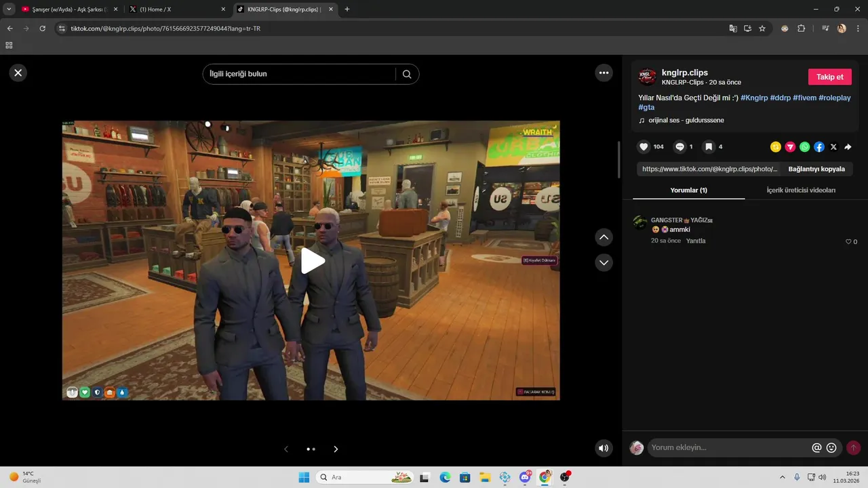The height and width of the screenshot is (488, 868).
Task: Open the Windows Start menu
Action: tap(304, 477)
